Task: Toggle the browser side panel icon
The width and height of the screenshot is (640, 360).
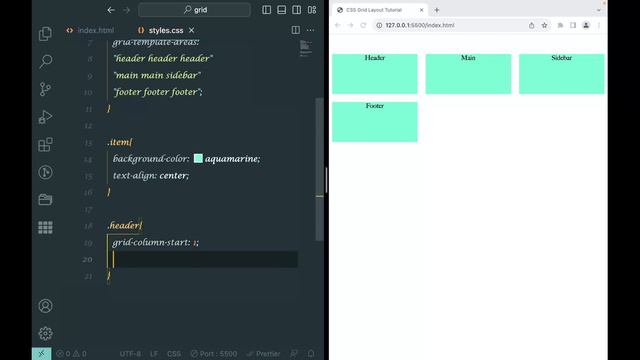Action: pos(573,25)
